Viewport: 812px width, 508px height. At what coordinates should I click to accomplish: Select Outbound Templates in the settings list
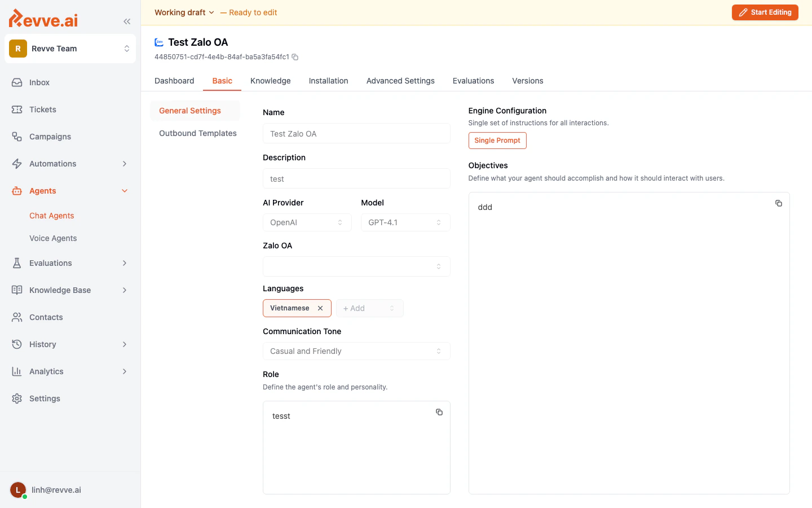[197, 133]
